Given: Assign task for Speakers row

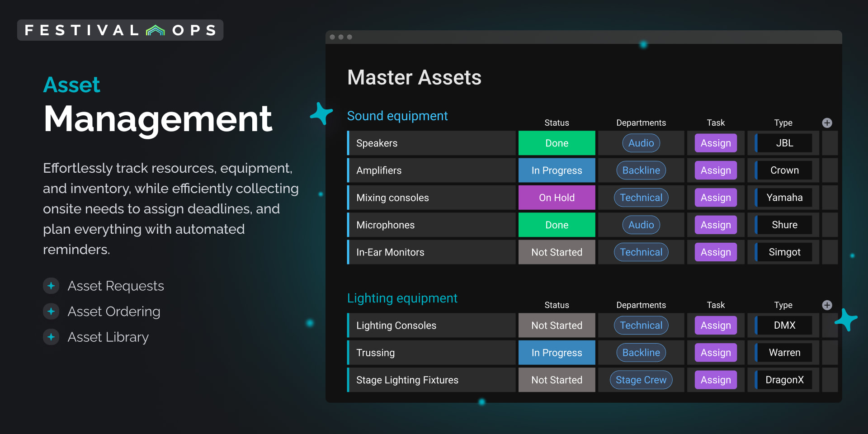Looking at the screenshot, I should tap(716, 143).
